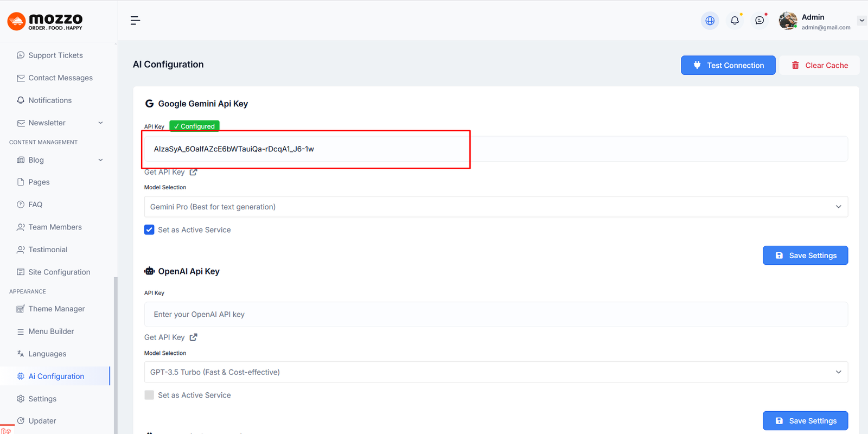The width and height of the screenshot is (868, 434).
Task: Check OpenAI Set as Active Service
Action: tap(149, 395)
